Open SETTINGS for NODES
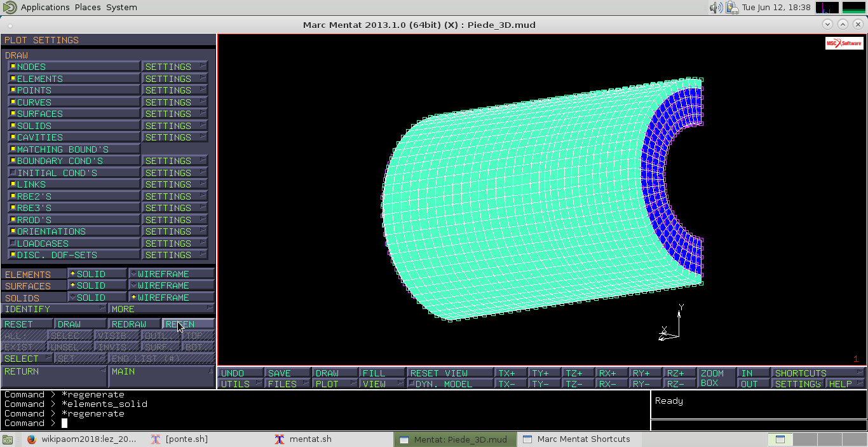This screenshot has height=447, width=868. 175,67
